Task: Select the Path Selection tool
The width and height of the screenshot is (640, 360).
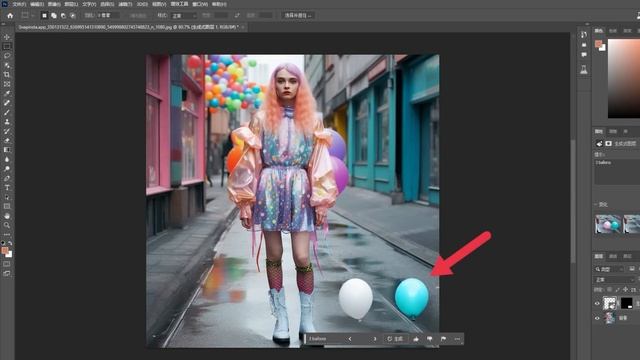Action: click(7, 197)
